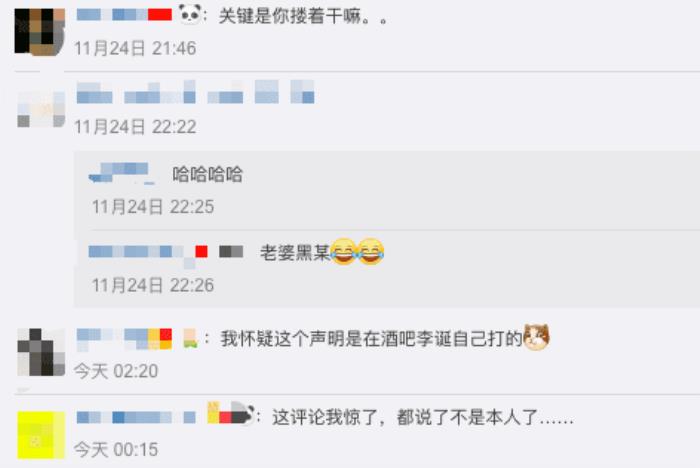Select the 11月24日 22:22 timestamp
The height and width of the screenshot is (468, 700).
point(135,127)
